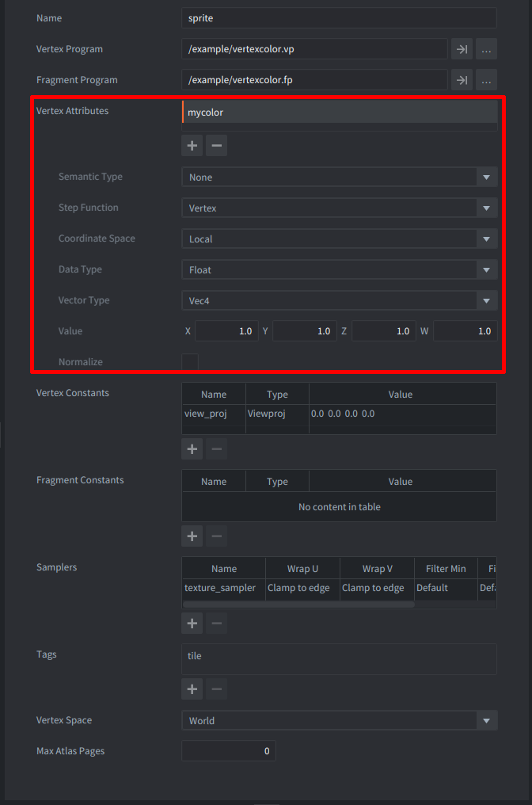
Task: Click the Vertex Program path field
Action: [x=314, y=49]
